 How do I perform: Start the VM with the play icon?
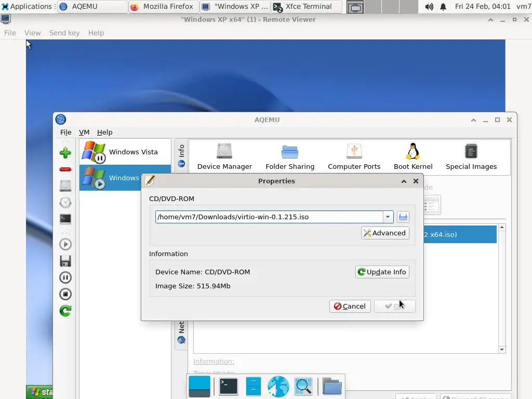65,244
